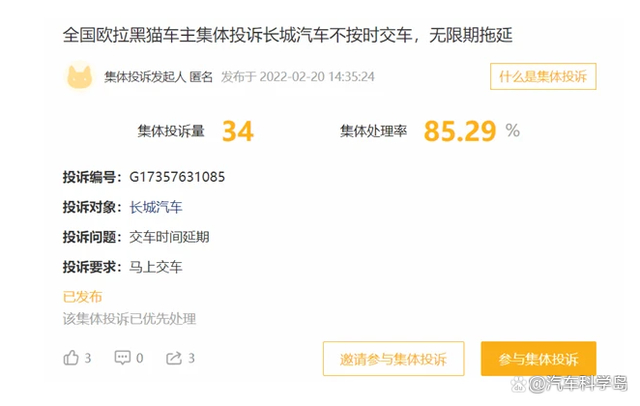This screenshot has height=406, width=640.
Task: Click the 汽车科学岛 watermark logo icon
Action: 538,384
